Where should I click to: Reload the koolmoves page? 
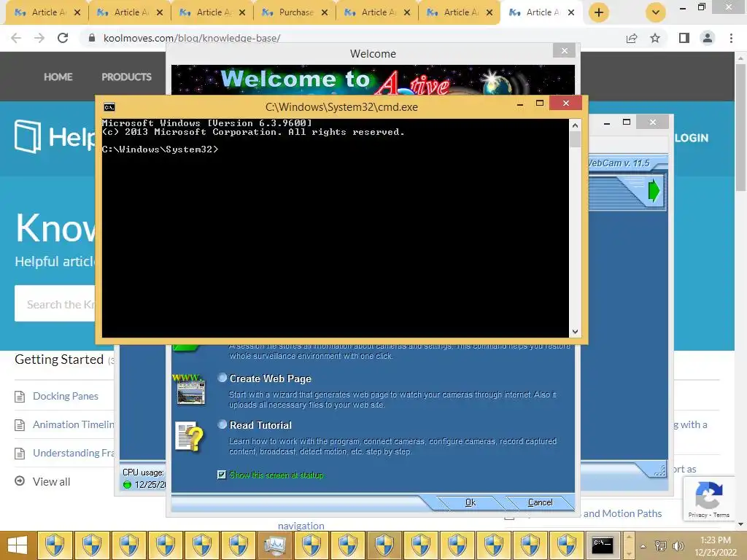63,38
